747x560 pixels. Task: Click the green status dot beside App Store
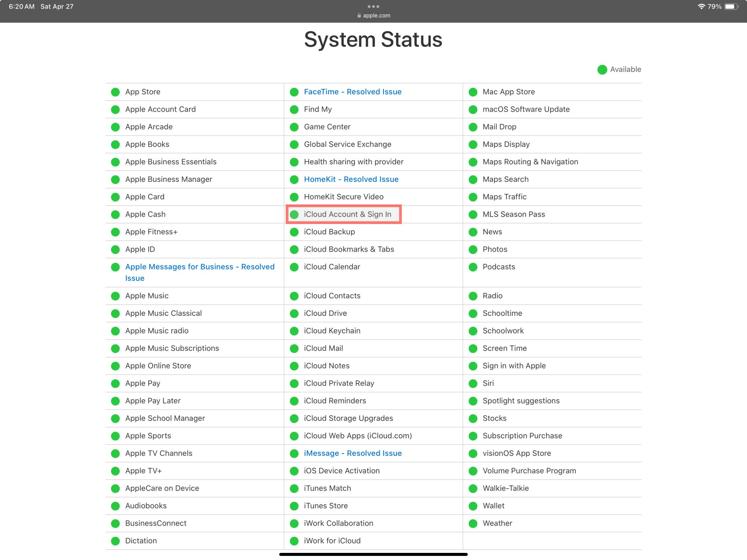pyautogui.click(x=115, y=92)
